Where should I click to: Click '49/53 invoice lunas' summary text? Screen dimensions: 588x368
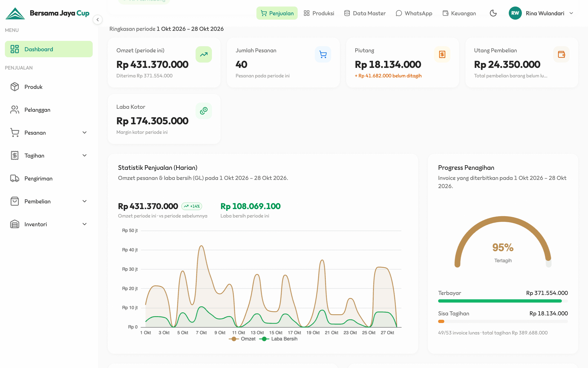pos(459,333)
